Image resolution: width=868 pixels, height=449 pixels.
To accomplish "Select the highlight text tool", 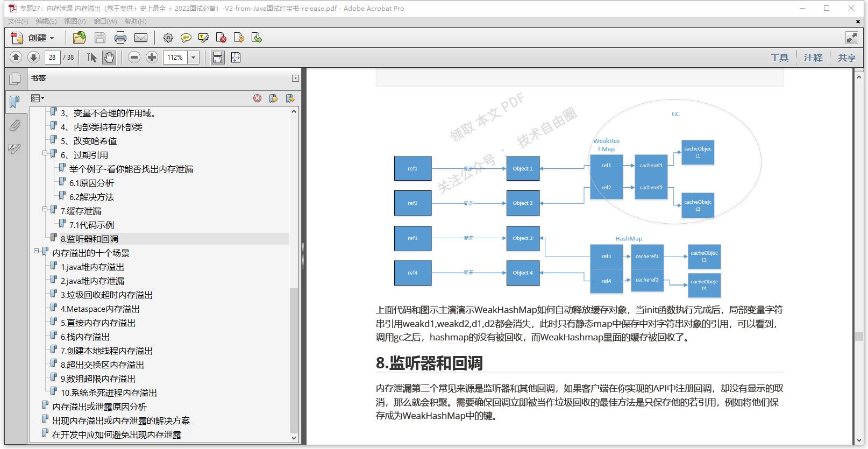I will [203, 38].
